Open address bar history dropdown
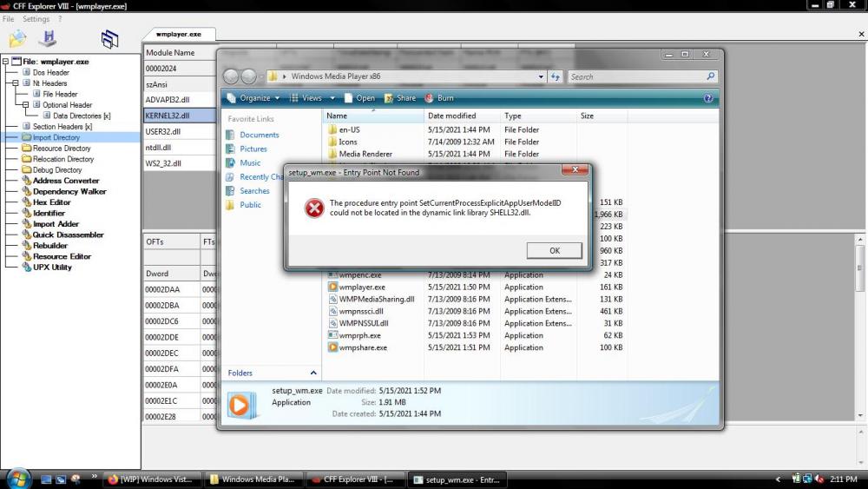 (x=541, y=76)
